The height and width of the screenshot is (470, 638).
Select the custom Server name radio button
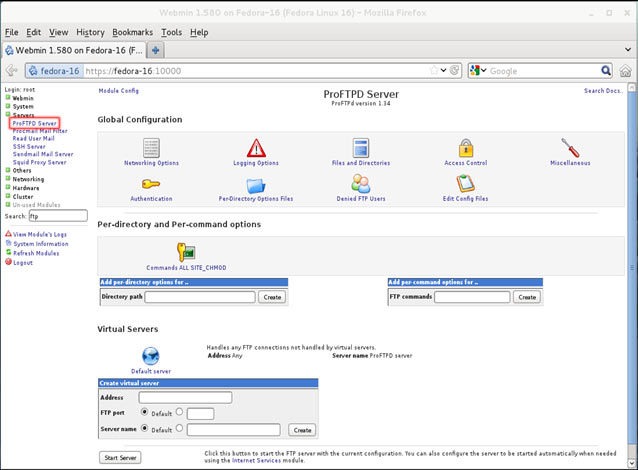(x=179, y=428)
